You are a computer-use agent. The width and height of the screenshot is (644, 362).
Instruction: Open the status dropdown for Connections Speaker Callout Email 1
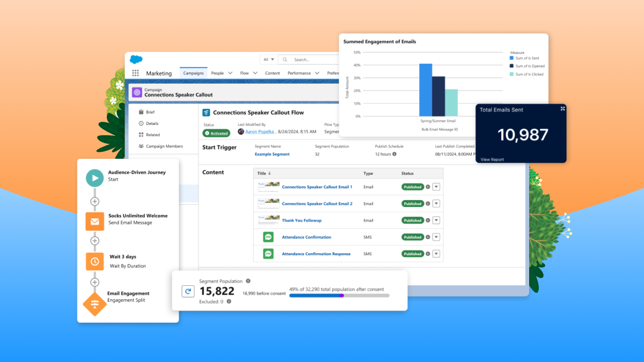pos(435,187)
